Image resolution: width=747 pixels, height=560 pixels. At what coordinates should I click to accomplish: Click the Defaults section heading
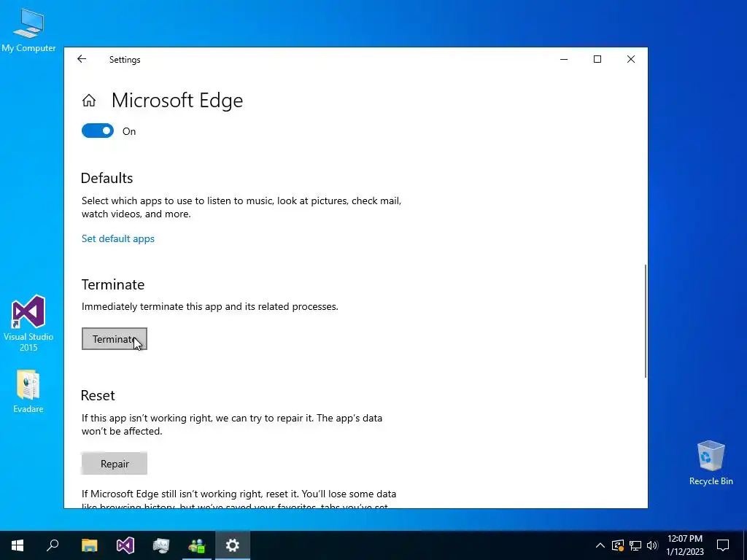[x=107, y=178]
